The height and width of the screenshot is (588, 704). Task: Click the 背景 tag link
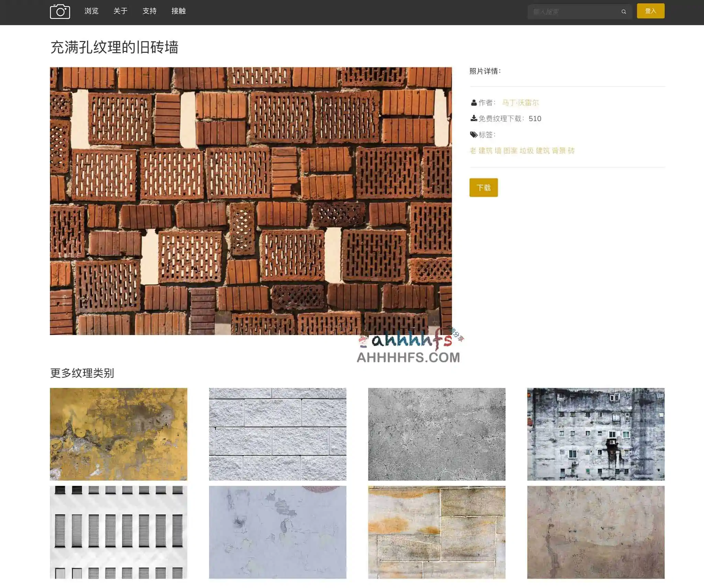[559, 150]
